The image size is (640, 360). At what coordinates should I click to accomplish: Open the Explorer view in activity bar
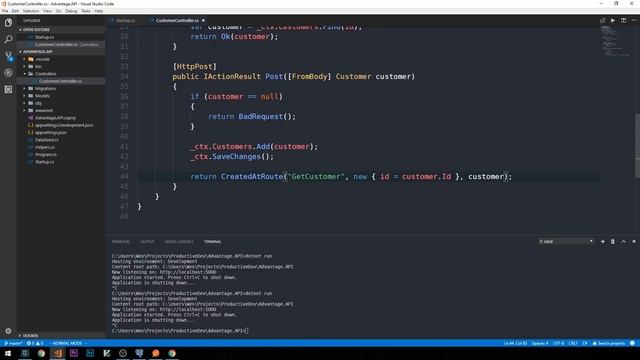(8, 22)
